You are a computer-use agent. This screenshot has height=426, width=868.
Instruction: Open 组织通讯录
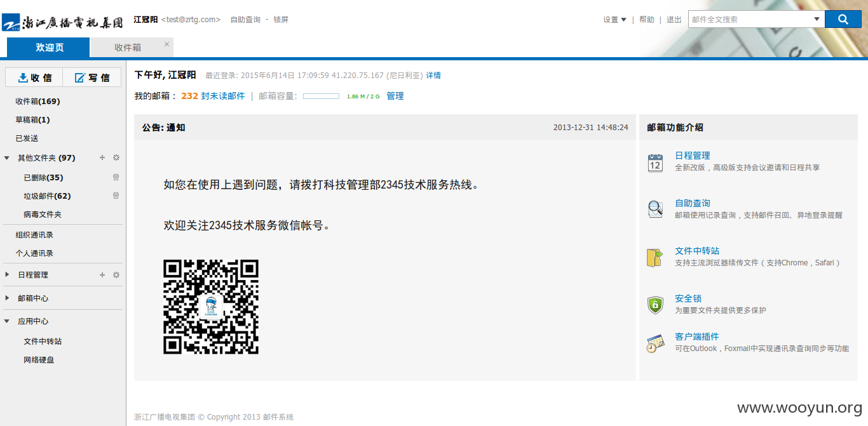[34, 234]
